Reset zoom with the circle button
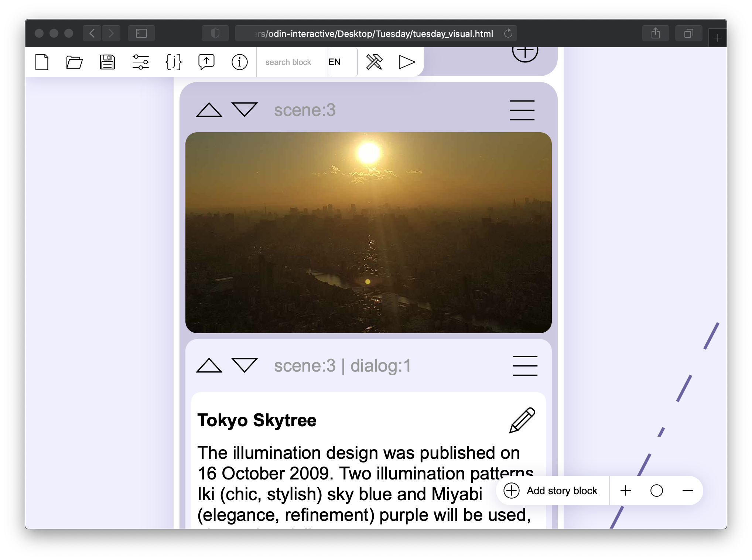 657,491
